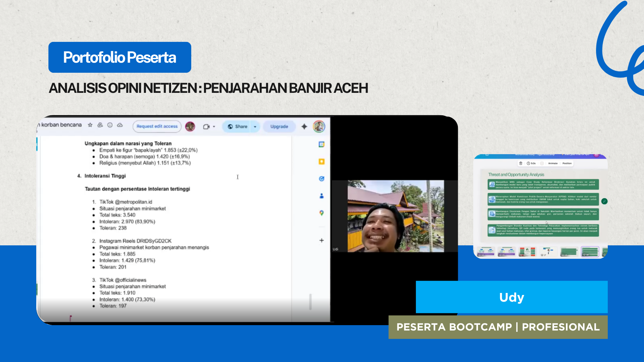The width and height of the screenshot is (644, 362).
Task: Open the Google account profile picture
Action: click(x=319, y=126)
